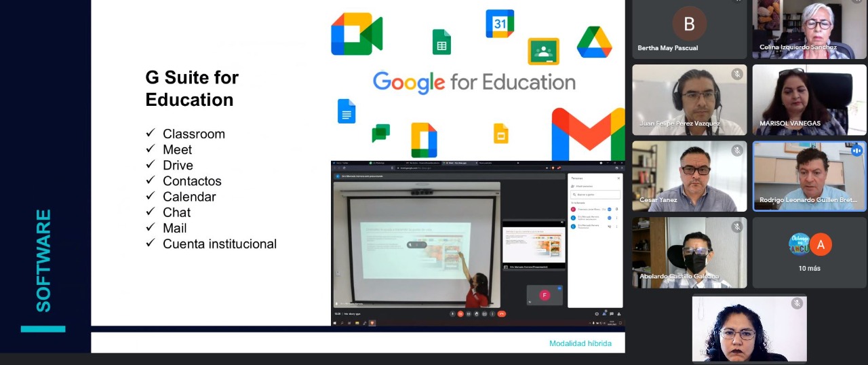Click the Google Sheets icon
The height and width of the screenshot is (365, 868).
[x=441, y=42]
